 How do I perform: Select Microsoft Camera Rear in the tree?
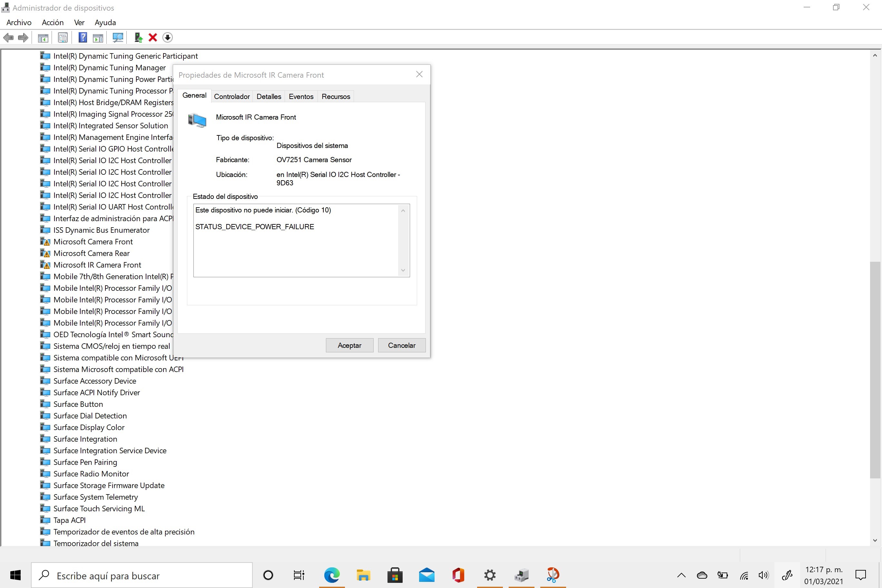tap(91, 253)
